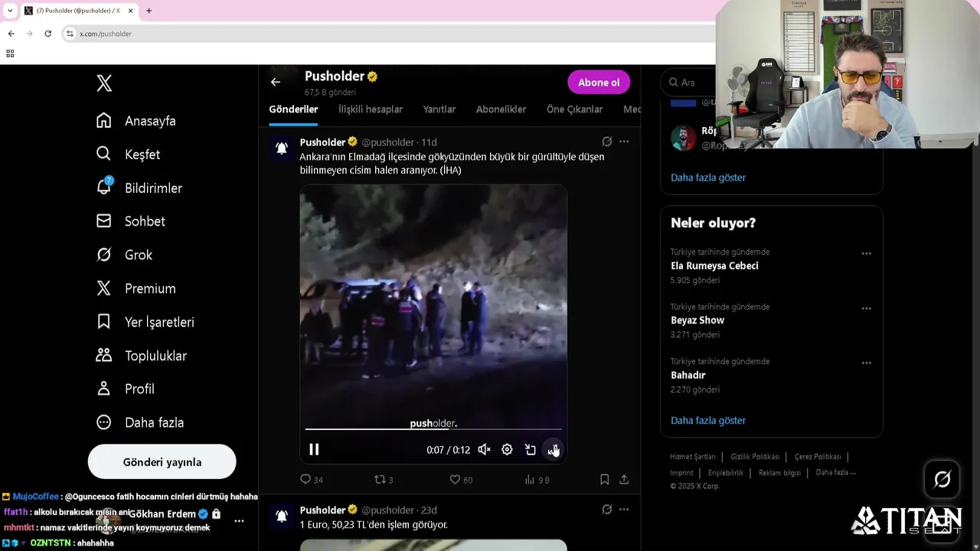Open Topluluklar communities
Viewport: 980px width, 551px height.
142,356
